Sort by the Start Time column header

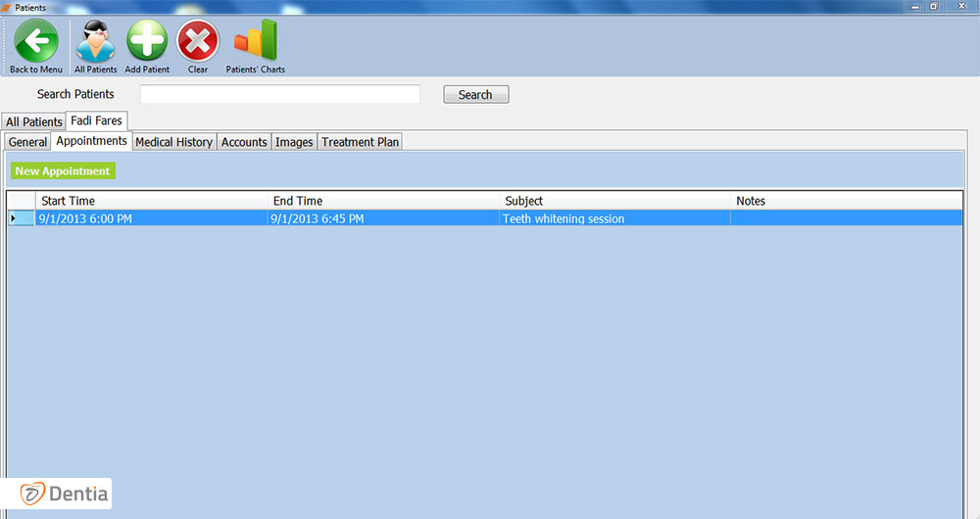tap(152, 201)
